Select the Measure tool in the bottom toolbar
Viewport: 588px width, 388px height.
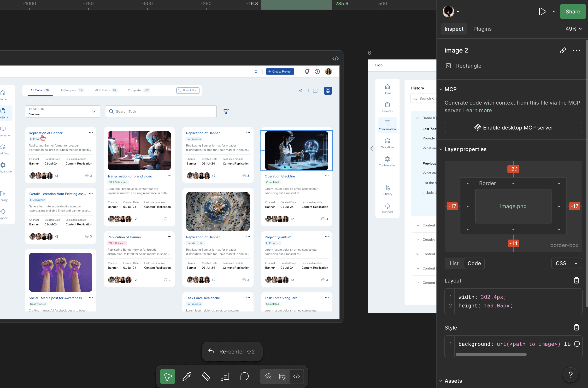(x=206, y=376)
